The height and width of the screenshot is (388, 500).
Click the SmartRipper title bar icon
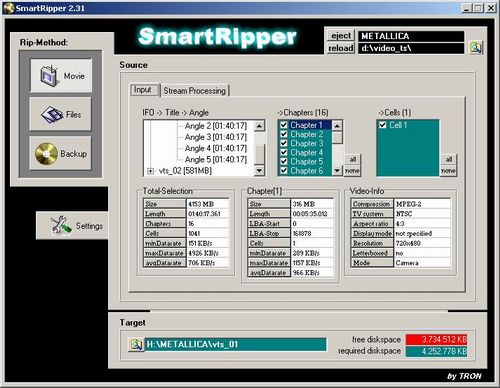[9, 8]
